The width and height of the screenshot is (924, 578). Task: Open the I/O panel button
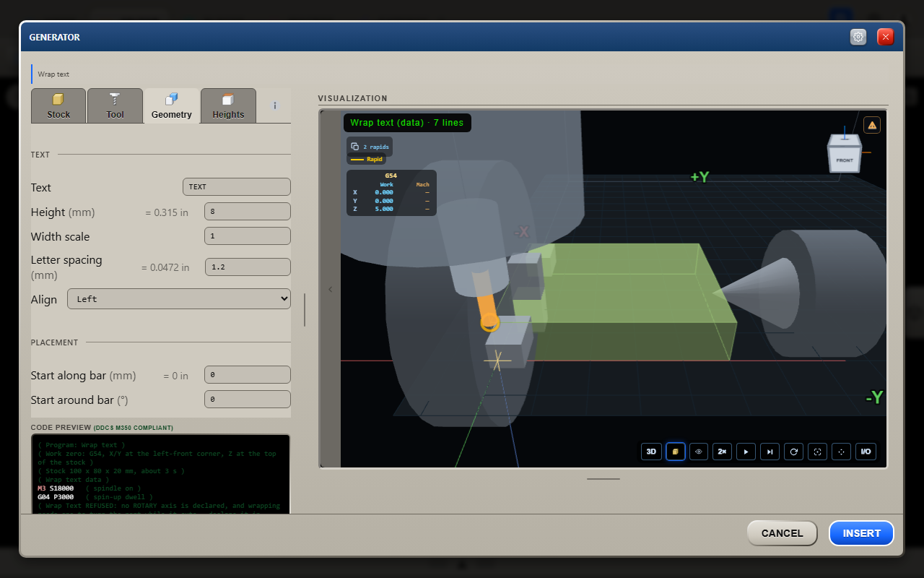click(x=866, y=452)
